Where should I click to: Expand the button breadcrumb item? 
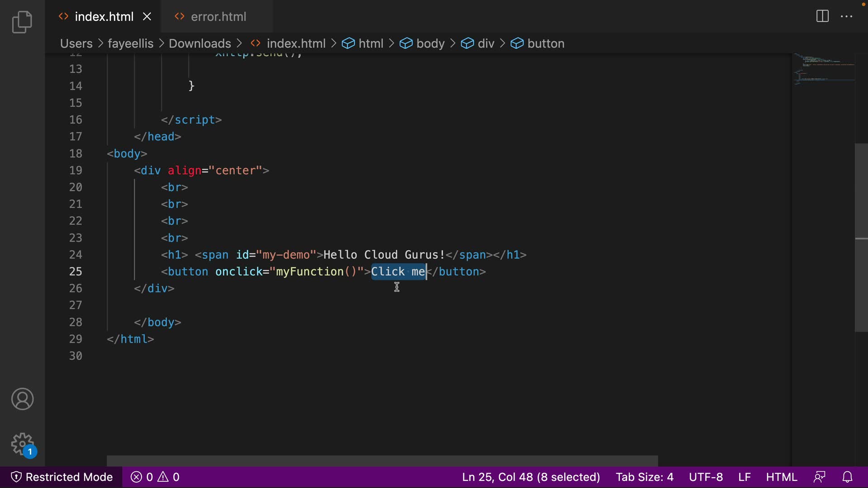545,43
